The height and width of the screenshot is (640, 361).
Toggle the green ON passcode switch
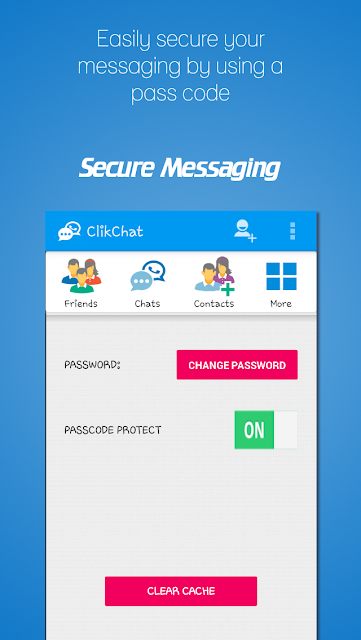(x=254, y=430)
